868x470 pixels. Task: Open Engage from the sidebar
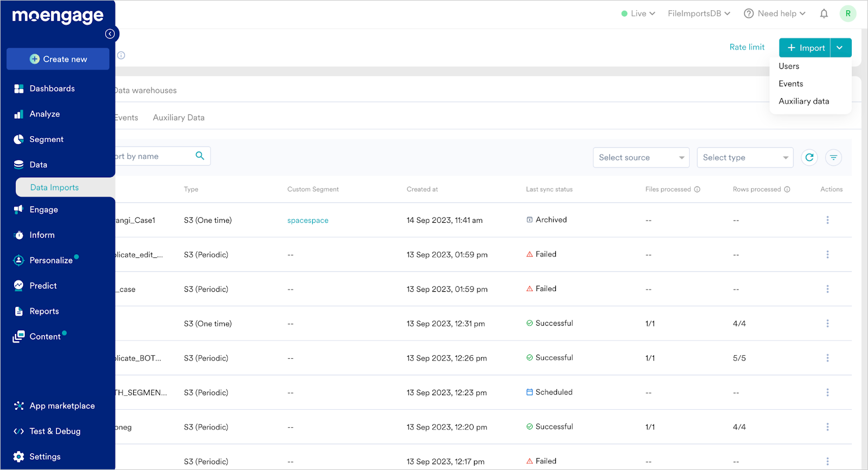[44, 210]
